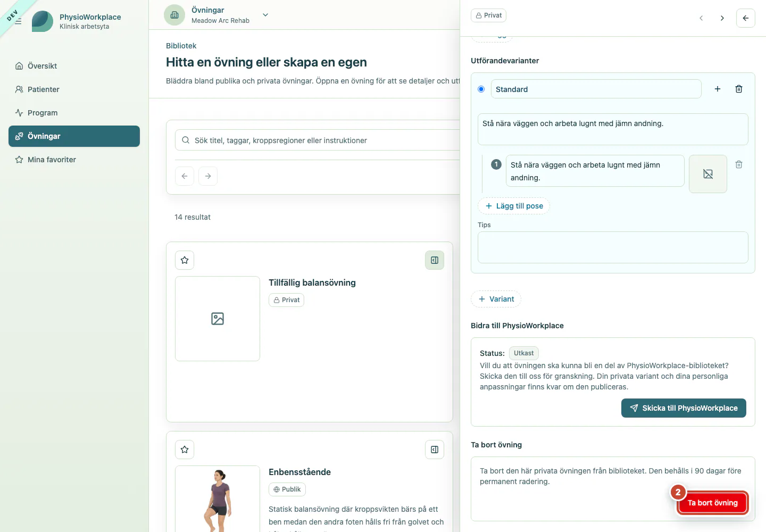This screenshot has width=766, height=532.
Task: Favorite the Enbensstående card star
Action: tap(185, 450)
